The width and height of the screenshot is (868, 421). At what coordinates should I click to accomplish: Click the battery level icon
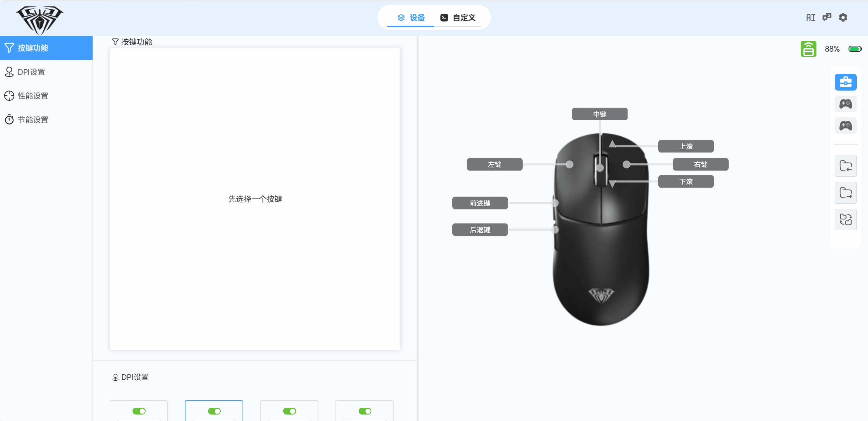click(855, 49)
